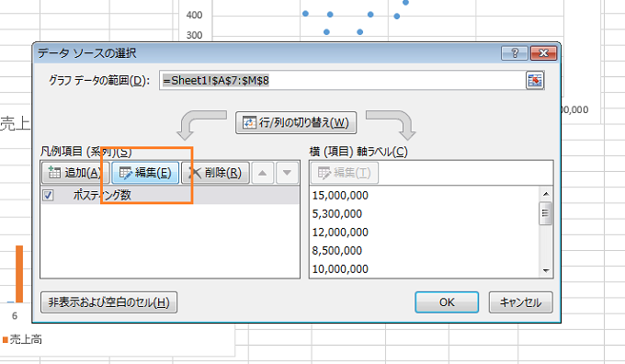
Task: Click the axis labels list scrollbar thumb
Action: pyautogui.click(x=546, y=213)
